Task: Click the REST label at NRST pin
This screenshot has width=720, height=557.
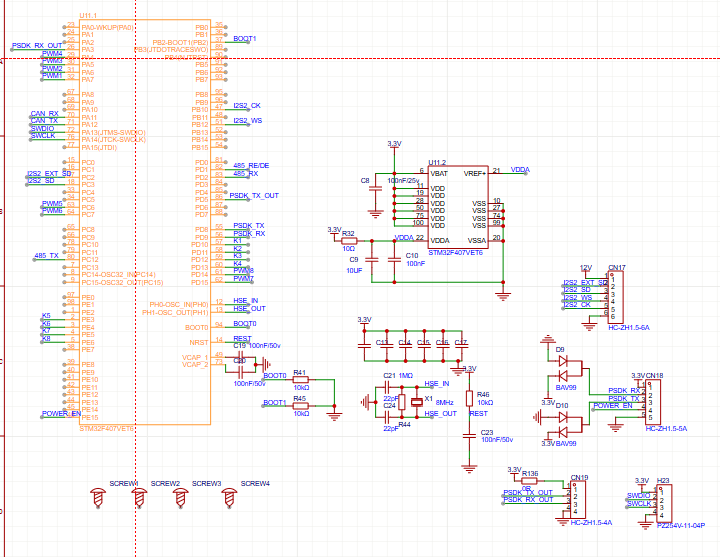Action: (242, 338)
